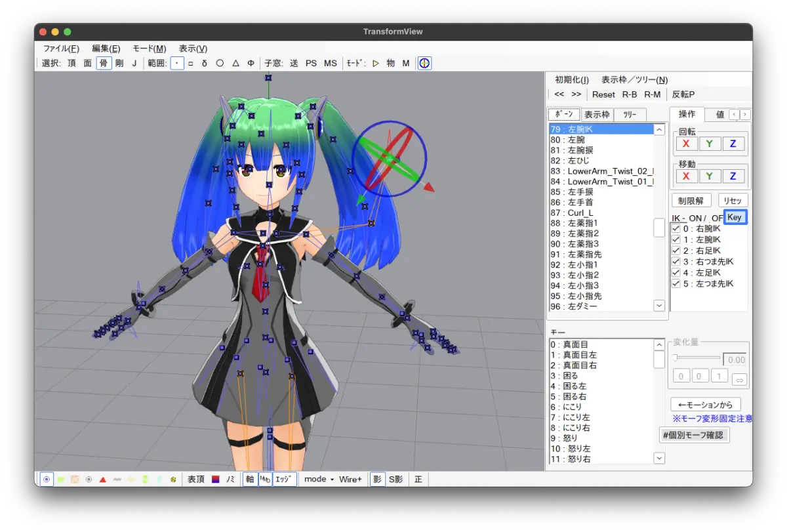Screen dimensions: 787x532
Task: Toggle physics 物 mode
Action: click(391, 63)
